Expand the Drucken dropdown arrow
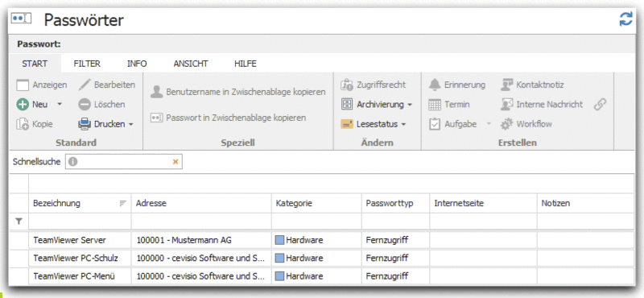Screen dimensions: 644x298 pos(131,124)
